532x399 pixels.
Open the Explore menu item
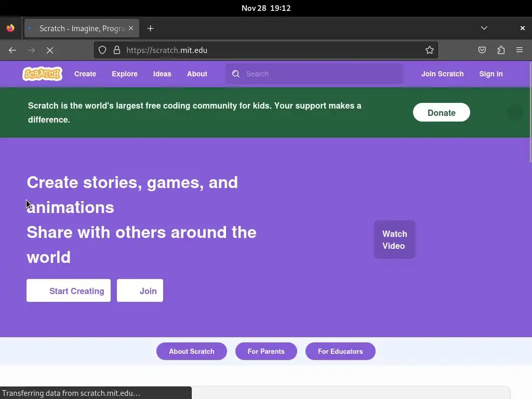125,74
